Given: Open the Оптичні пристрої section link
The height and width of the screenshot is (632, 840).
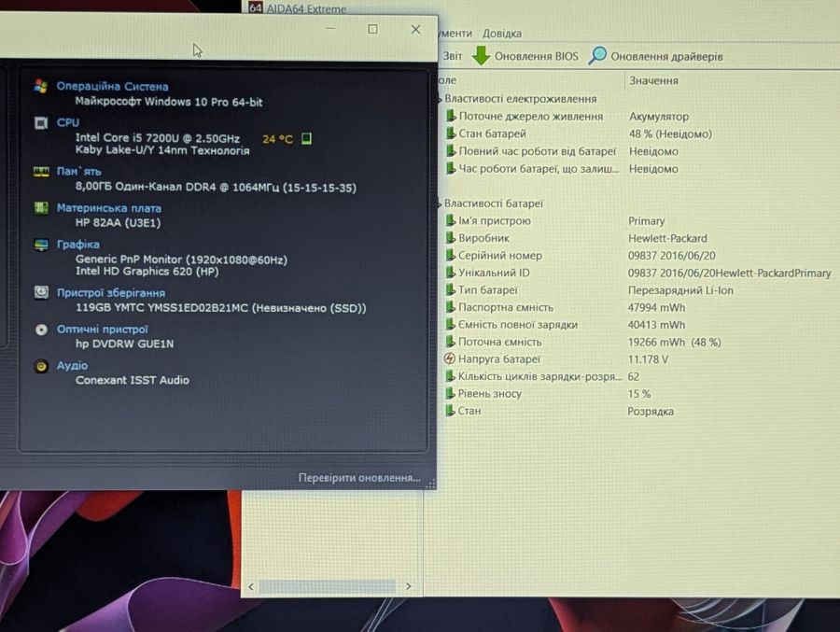Looking at the screenshot, I should coord(103,330).
